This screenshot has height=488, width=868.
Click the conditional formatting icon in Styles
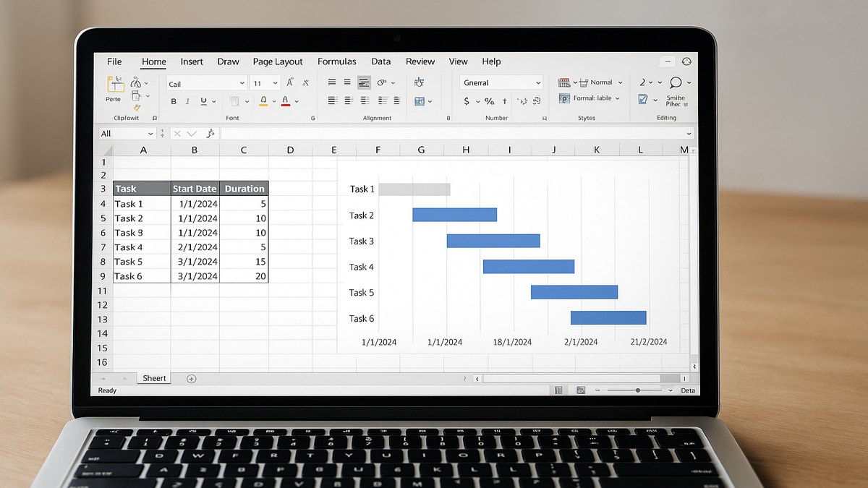click(x=563, y=82)
